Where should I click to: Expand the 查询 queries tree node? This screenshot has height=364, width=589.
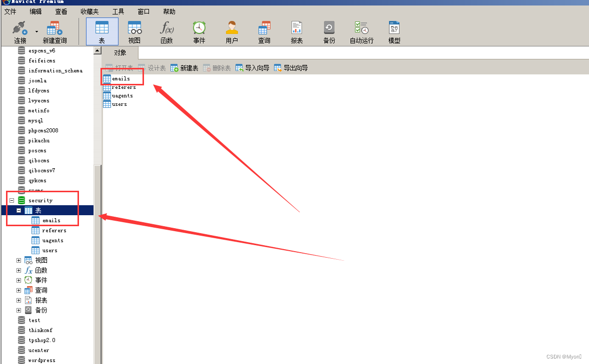tap(18, 290)
